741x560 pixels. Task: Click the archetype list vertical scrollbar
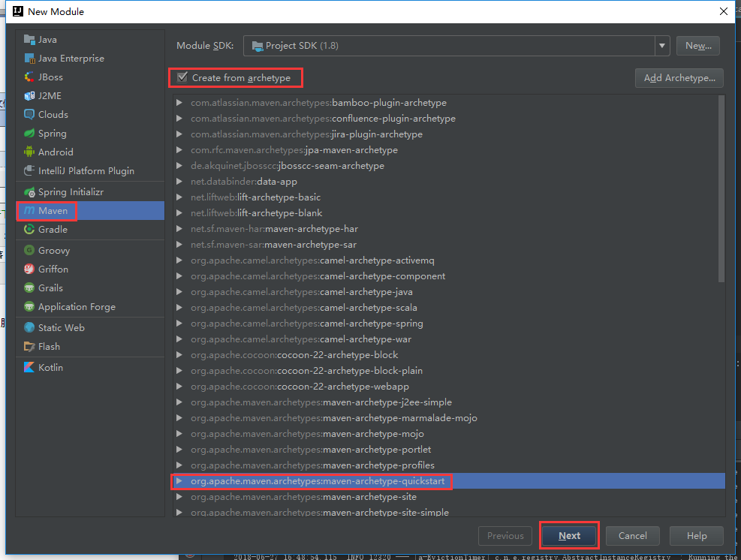point(721,189)
